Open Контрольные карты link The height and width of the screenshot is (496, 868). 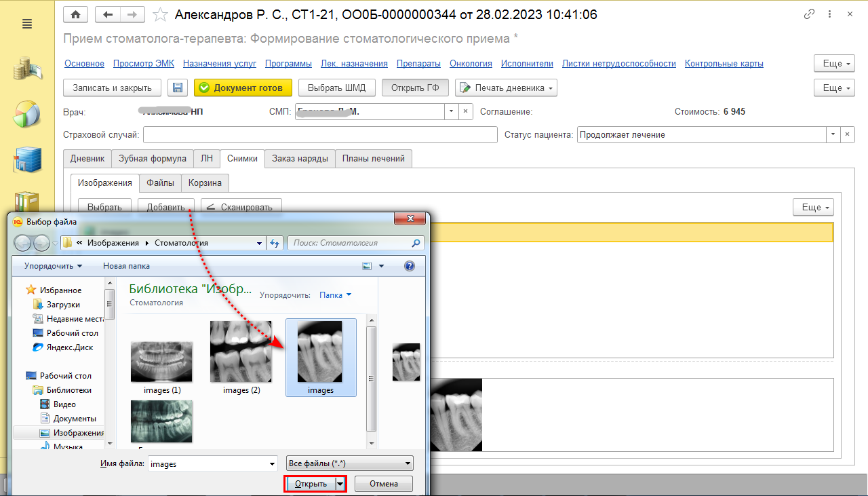[724, 64]
